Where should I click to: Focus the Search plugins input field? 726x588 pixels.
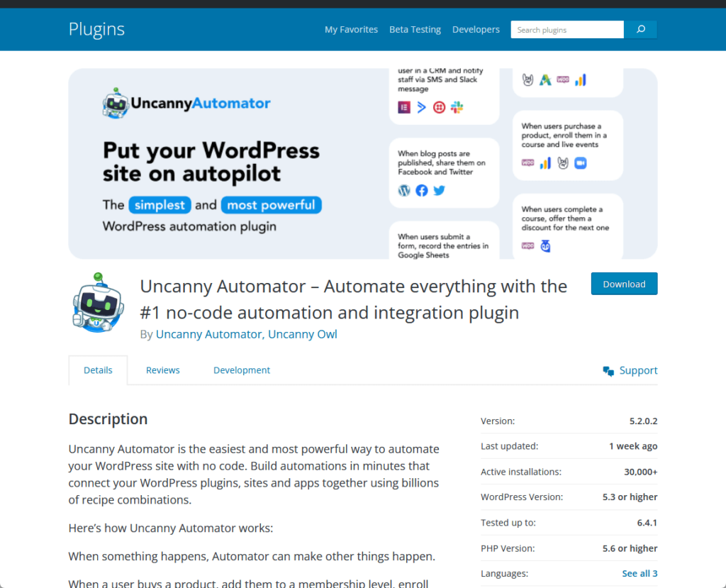pyautogui.click(x=567, y=30)
